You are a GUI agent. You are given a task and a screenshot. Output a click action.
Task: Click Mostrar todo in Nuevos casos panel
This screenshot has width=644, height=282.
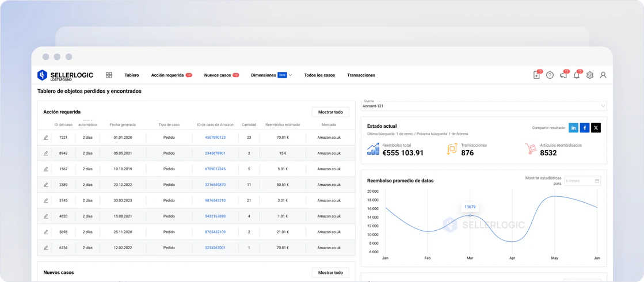(x=330, y=273)
